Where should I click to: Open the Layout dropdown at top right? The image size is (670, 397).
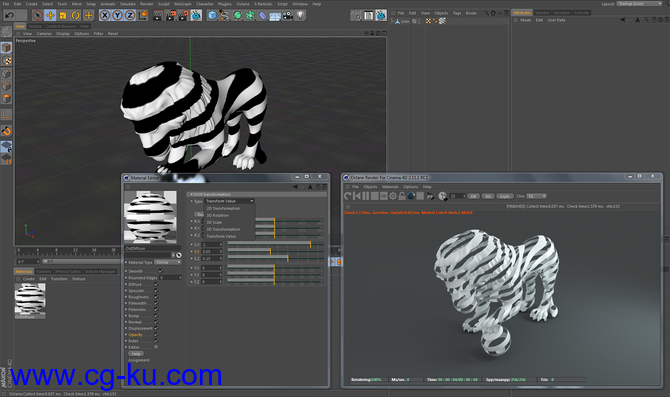pyautogui.click(x=640, y=4)
